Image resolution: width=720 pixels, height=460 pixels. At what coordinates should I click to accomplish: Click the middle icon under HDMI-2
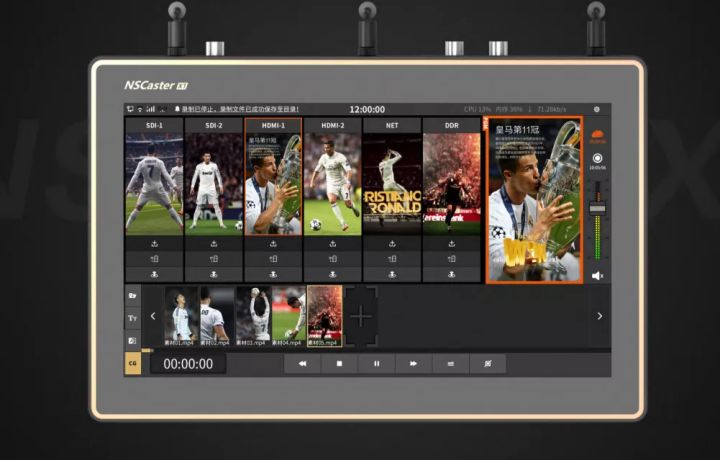click(x=332, y=258)
